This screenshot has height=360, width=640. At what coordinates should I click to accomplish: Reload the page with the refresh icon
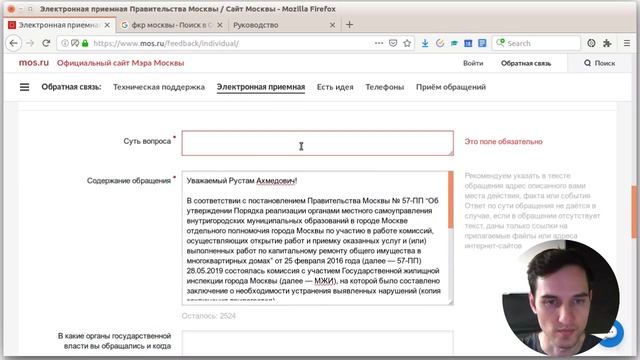click(x=46, y=43)
